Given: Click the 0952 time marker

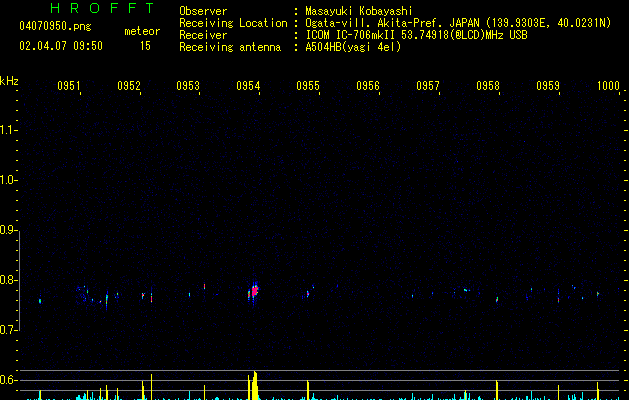Looking at the screenshot, I should [x=129, y=86].
